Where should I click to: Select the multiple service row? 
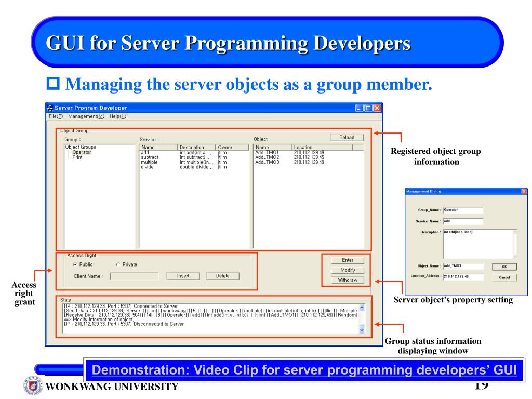[x=194, y=162]
